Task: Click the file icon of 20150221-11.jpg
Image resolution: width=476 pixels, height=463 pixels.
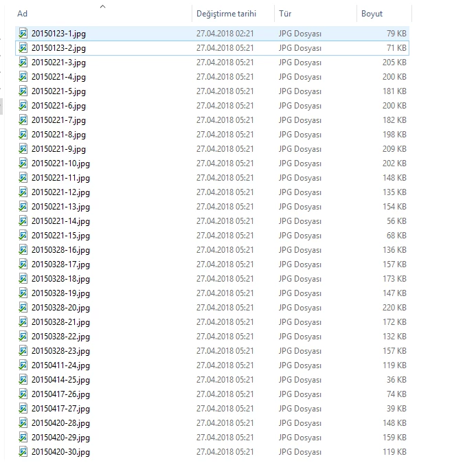Action: pos(23,178)
